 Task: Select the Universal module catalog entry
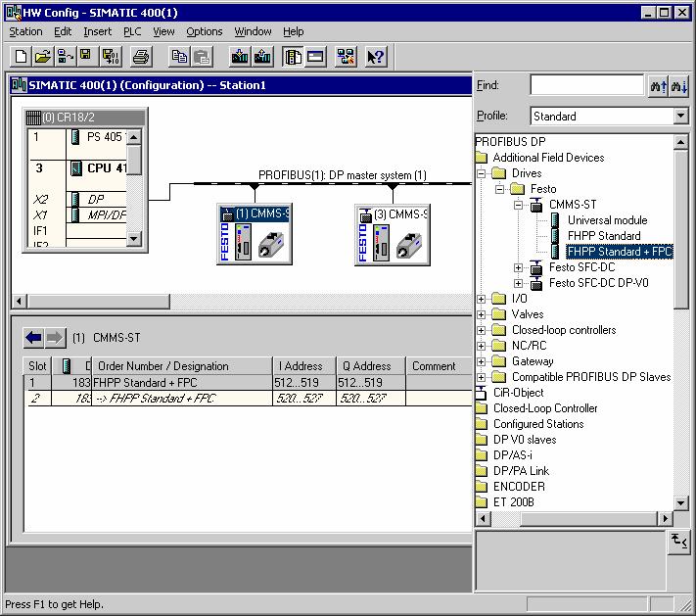(607, 220)
